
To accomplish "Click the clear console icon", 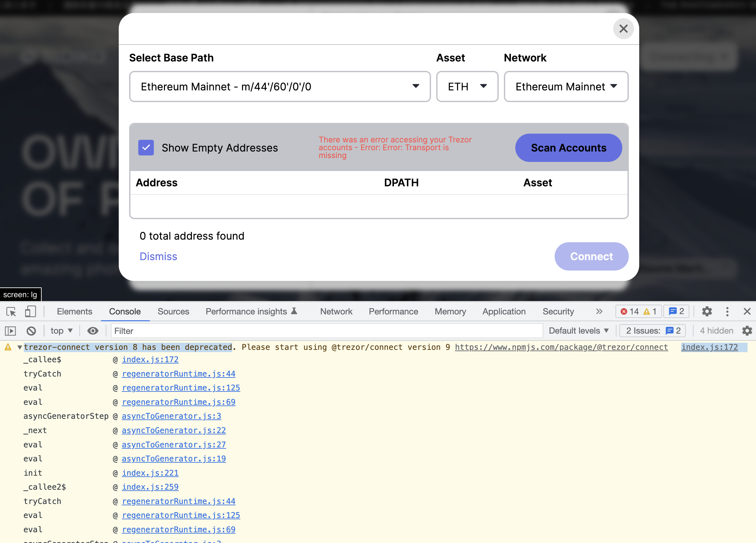I will tap(31, 331).
